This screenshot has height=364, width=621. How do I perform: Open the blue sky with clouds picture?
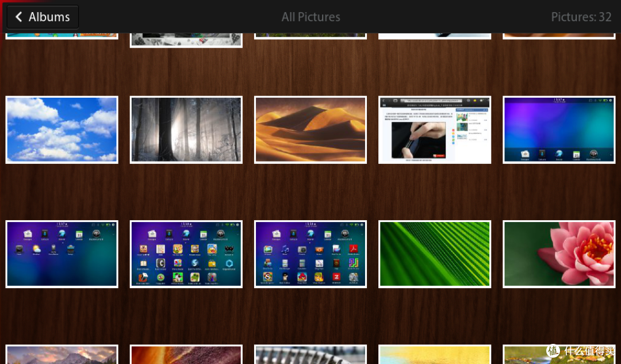coord(62,130)
